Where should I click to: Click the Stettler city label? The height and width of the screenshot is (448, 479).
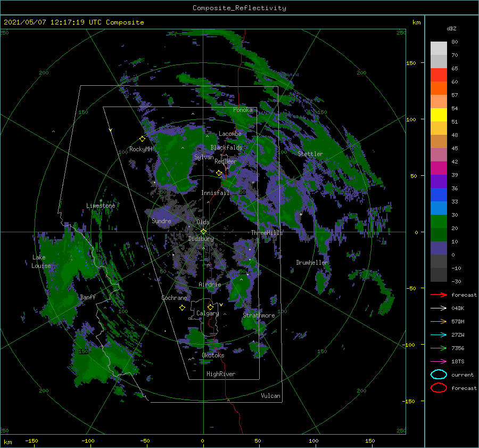tap(310, 154)
